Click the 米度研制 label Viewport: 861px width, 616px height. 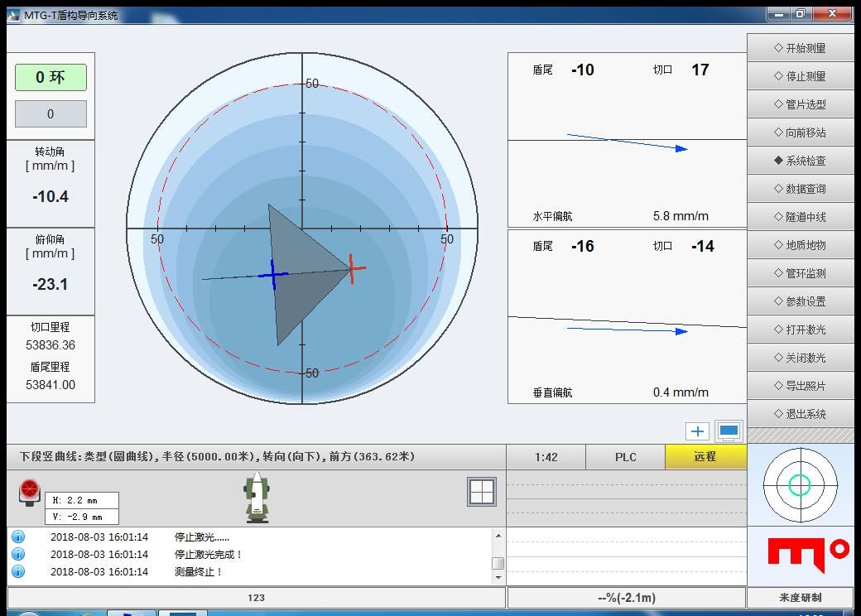click(x=800, y=597)
